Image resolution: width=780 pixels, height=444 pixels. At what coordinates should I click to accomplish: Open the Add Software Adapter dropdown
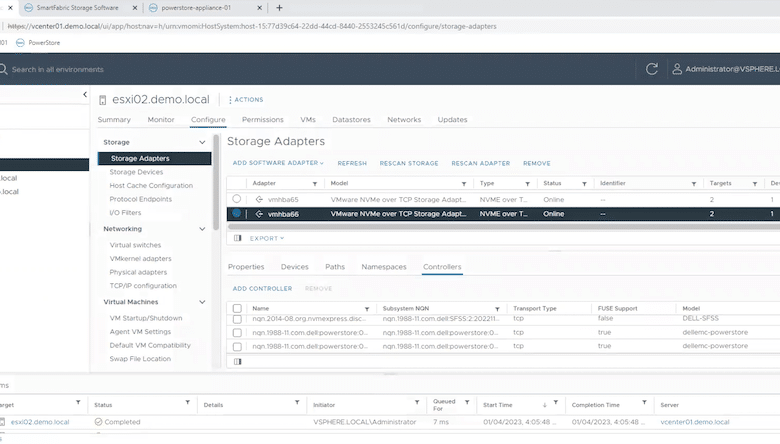278,163
